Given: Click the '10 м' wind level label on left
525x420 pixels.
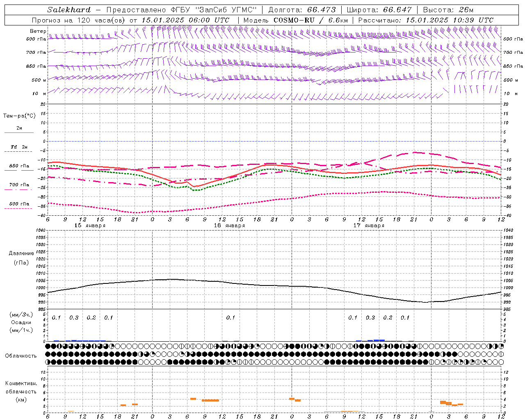Looking at the screenshot, I should point(39,94).
